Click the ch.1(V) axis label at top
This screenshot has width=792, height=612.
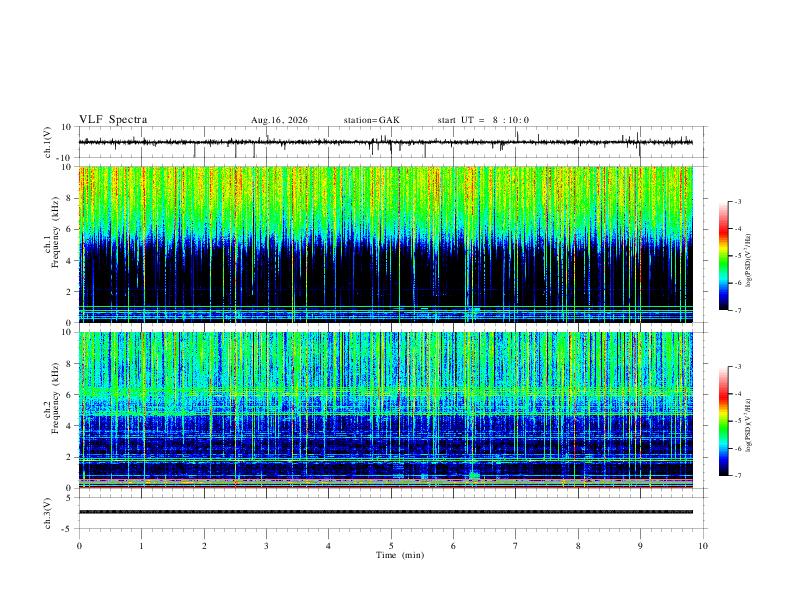point(48,142)
